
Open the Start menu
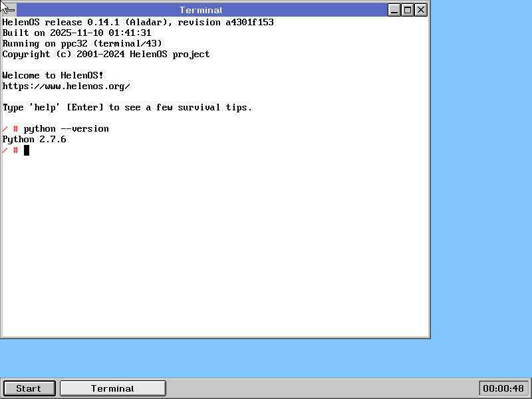(29, 388)
